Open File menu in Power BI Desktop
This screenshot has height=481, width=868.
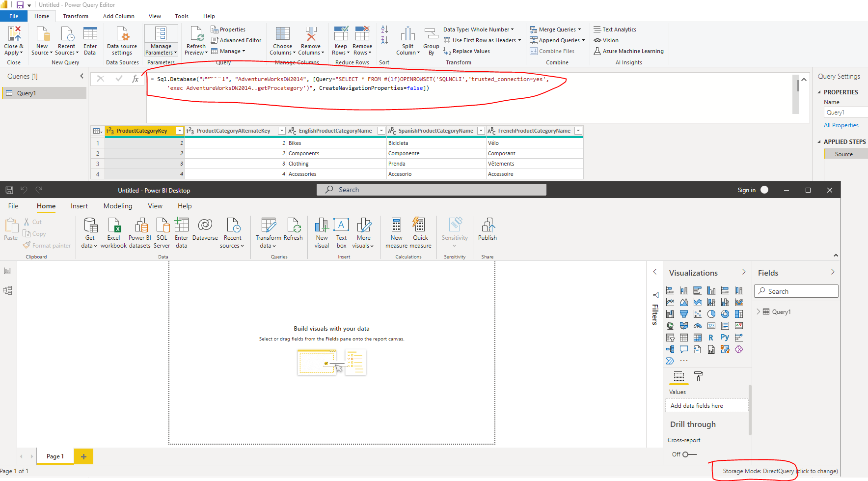13,206
